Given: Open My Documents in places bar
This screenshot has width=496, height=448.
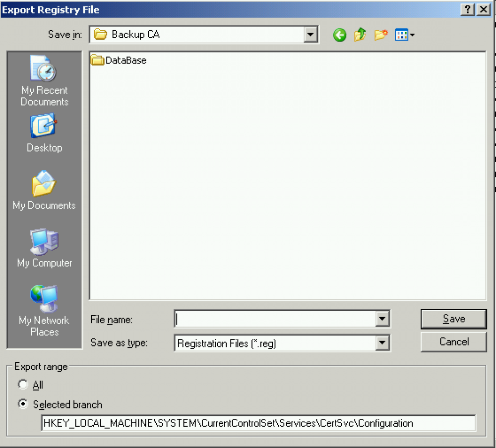Looking at the screenshot, I should pyautogui.click(x=44, y=191).
